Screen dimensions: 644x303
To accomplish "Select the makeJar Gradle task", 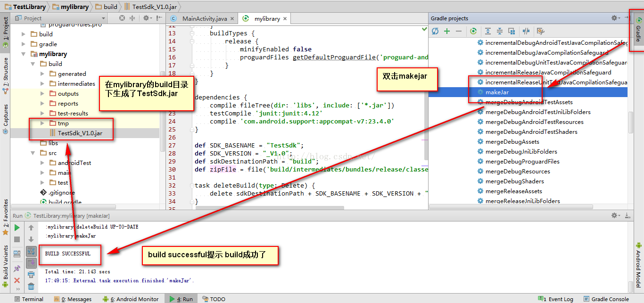I will coord(498,92).
